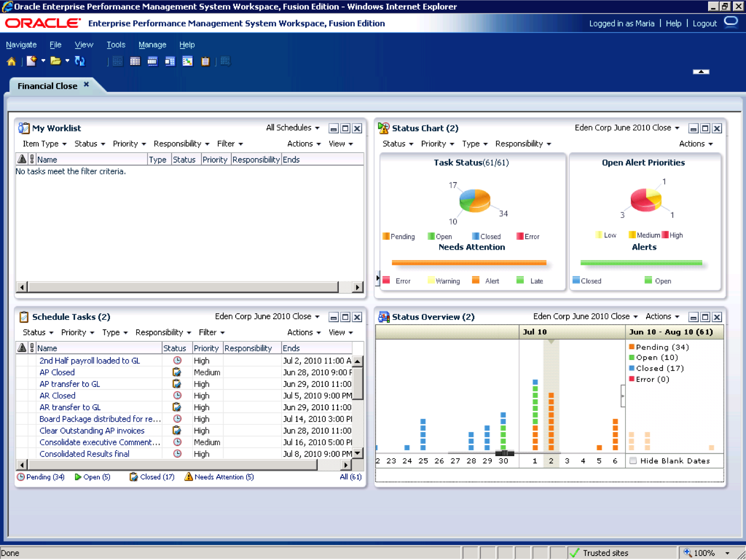Click alert column header in Schedule Tasks
746x560 pixels.
click(22, 348)
